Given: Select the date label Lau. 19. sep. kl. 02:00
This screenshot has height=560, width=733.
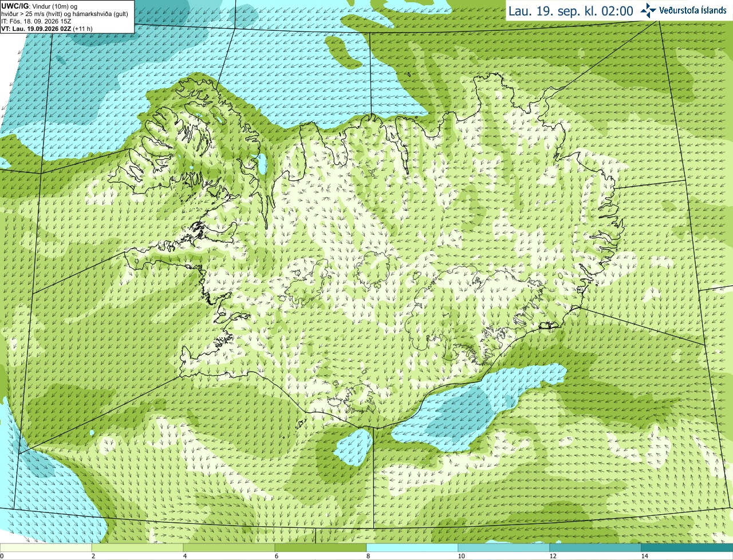Looking at the screenshot, I should point(570,11).
